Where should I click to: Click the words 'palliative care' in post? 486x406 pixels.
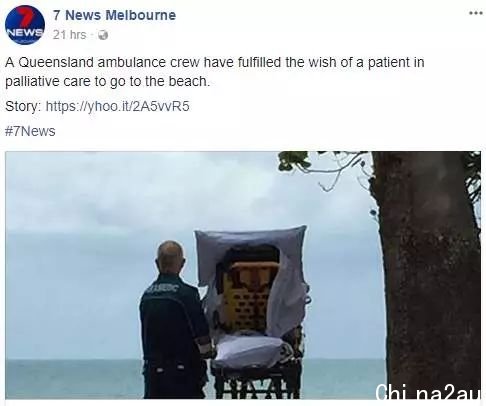point(48,82)
